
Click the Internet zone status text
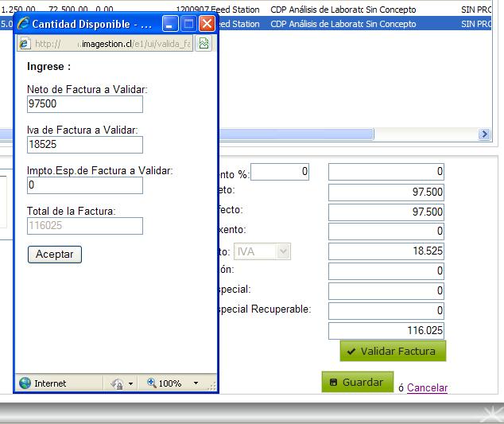pos(50,383)
